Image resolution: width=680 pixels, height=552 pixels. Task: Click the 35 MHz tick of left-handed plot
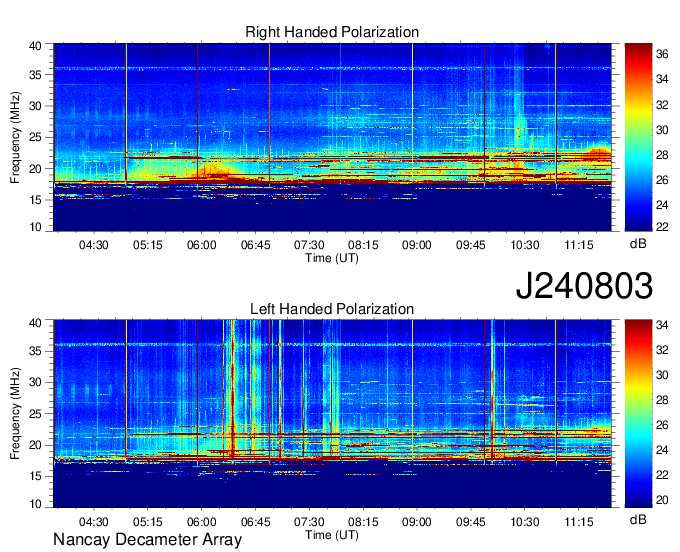point(35,351)
